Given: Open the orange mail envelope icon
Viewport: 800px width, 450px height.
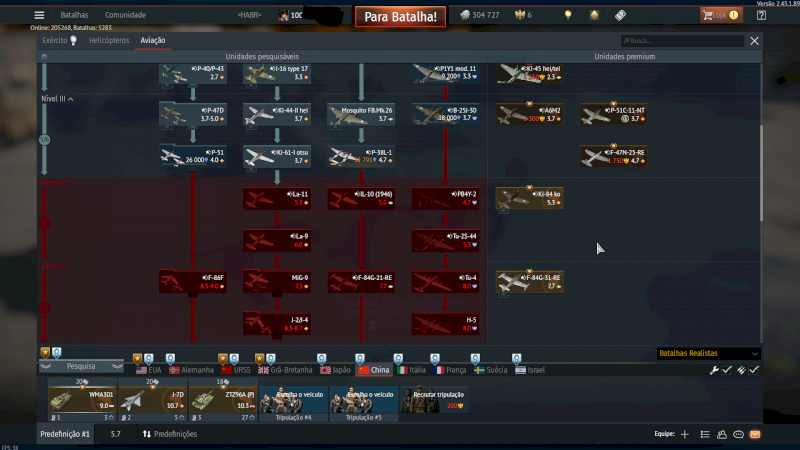Looking at the screenshot, I should tap(755, 434).
